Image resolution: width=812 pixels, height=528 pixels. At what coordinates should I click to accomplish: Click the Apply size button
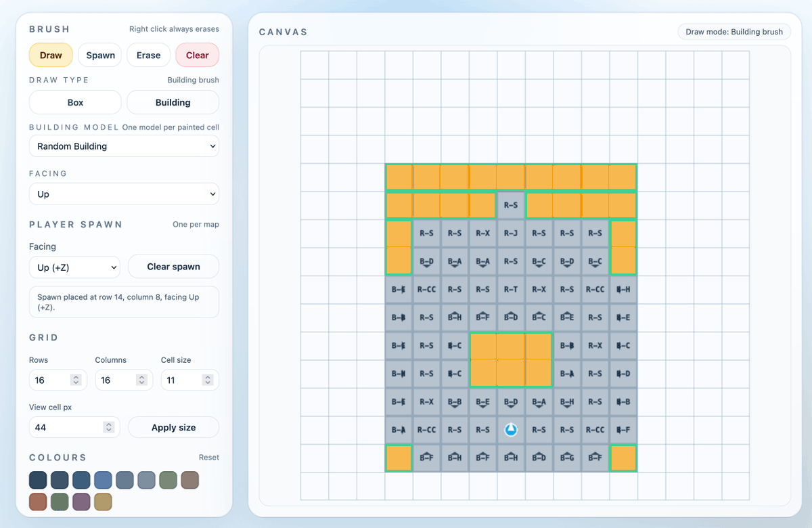[x=174, y=428]
